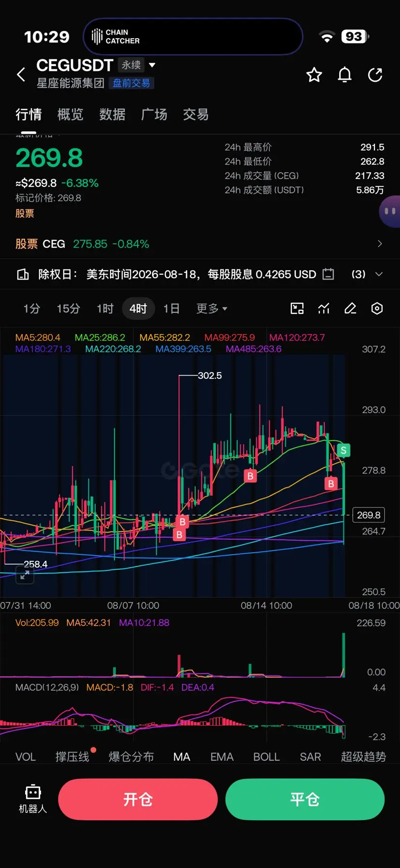Select the 4时 timeframe
This screenshot has width=400, height=868.
[x=138, y=308]
